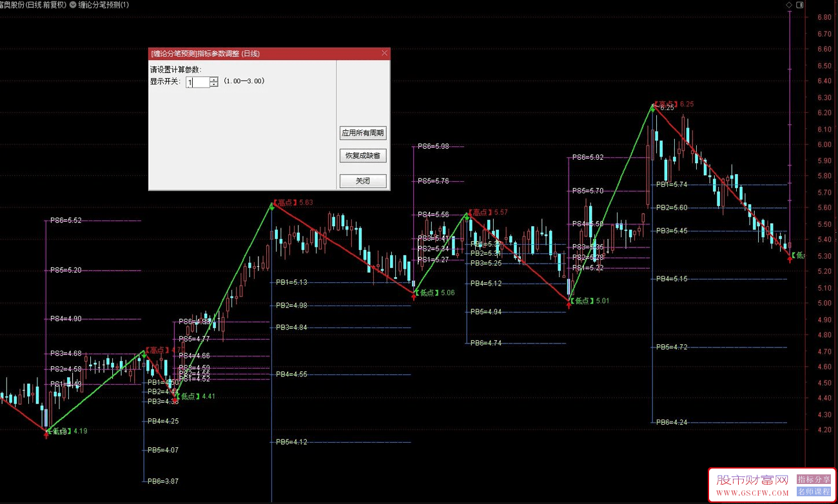838x504 pixels.
Task: Click the diamond icon at chart top-right
Action: [789, 5]
